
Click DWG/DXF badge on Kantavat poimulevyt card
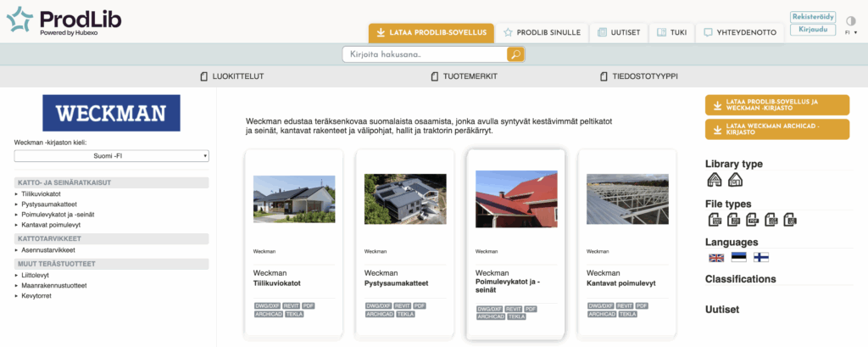(601, 306)
